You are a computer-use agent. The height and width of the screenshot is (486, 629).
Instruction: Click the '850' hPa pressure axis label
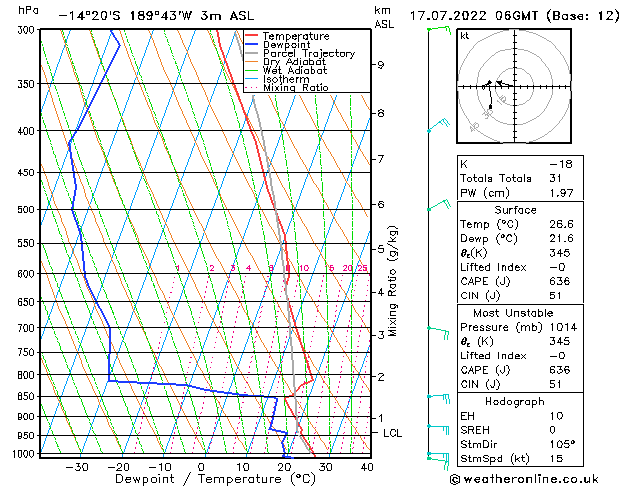point(28,397)
